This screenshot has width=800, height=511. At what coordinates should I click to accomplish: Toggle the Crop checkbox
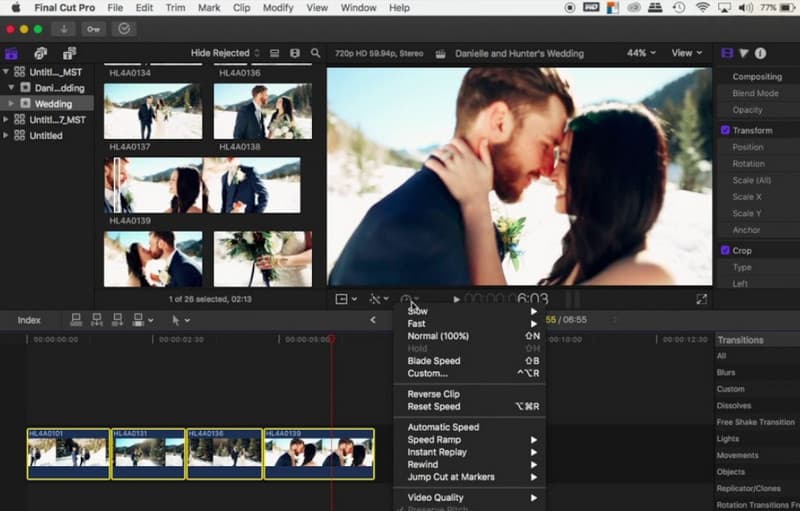(x=725, y=250)
